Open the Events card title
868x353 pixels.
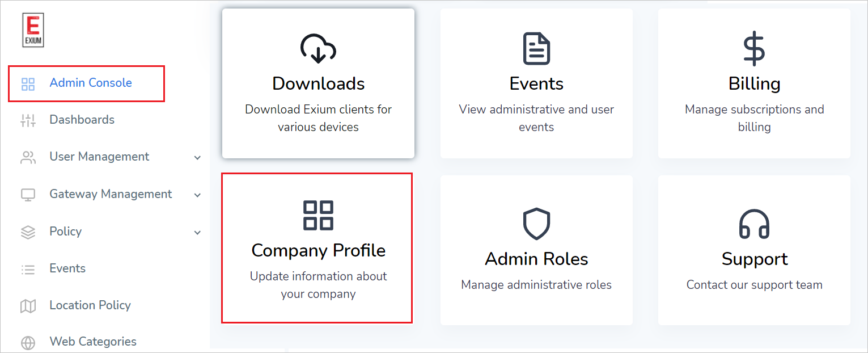pos(536,83)
